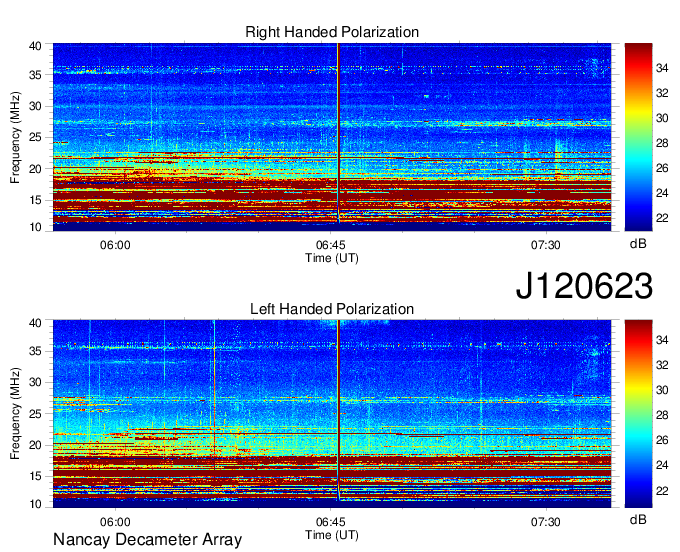Click Time (UT) label under Right Handed plot
The height and width of the screenshot is (552, 680).
(x=332, y=258)
